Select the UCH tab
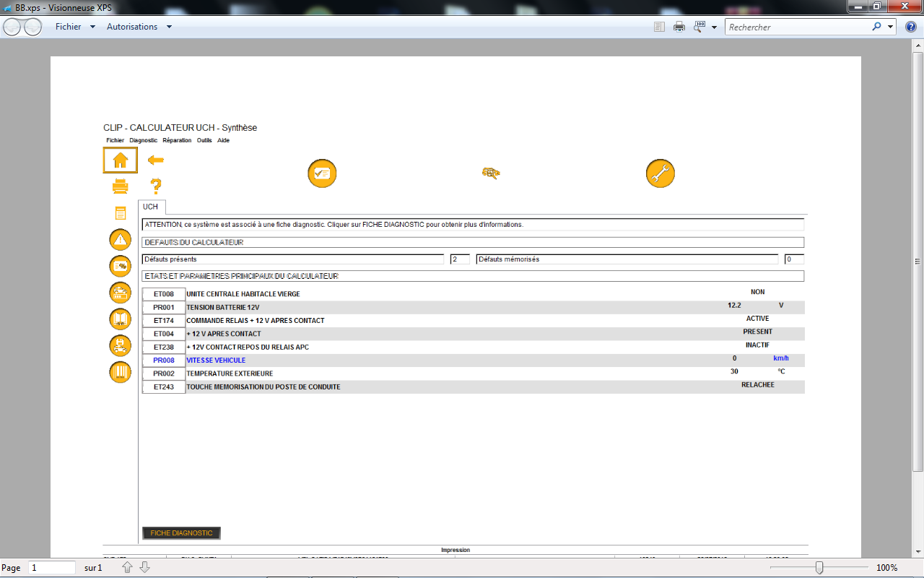The width and height of the screenshot is (924, 578). coord(151,207)
